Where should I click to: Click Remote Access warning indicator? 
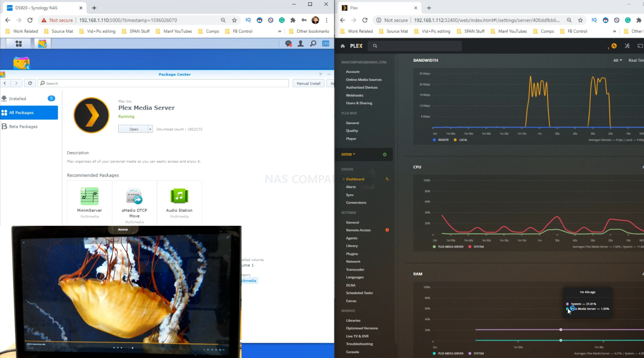387,230
